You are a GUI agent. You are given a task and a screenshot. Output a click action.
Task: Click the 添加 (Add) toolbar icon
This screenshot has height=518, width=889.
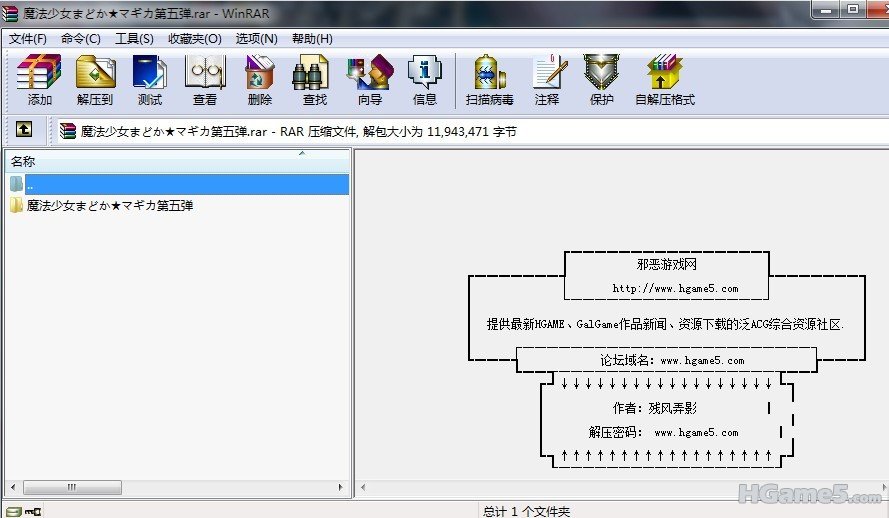(39, 79)
